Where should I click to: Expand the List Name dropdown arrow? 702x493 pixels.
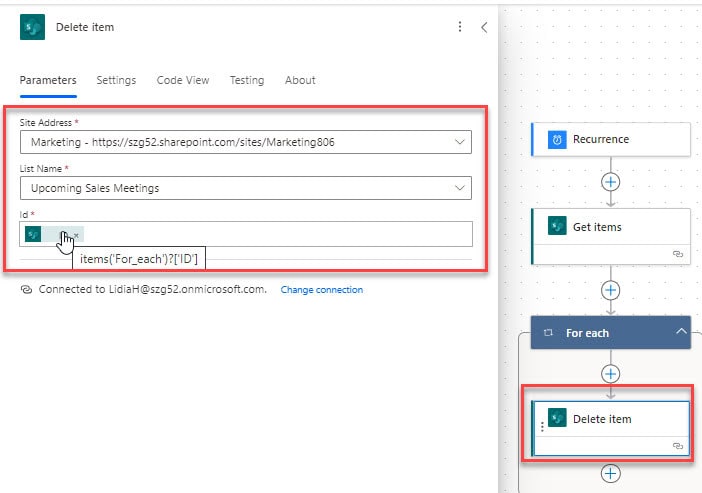coord(459,188)
